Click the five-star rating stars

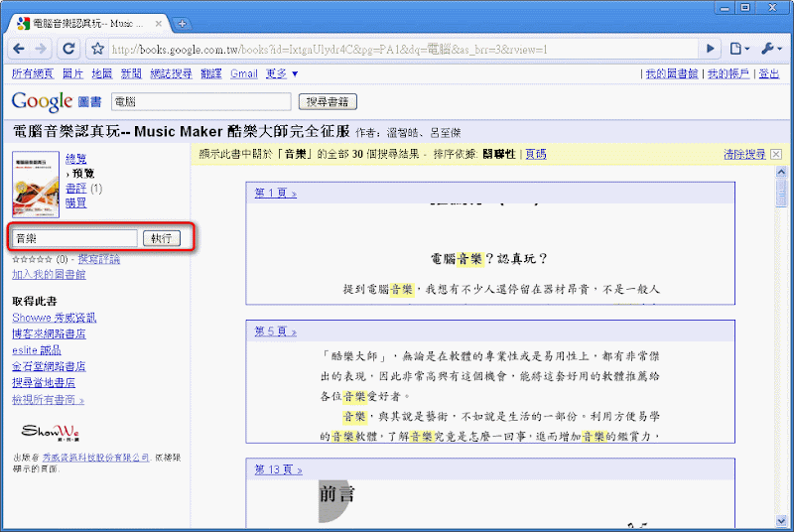point(32,259)
